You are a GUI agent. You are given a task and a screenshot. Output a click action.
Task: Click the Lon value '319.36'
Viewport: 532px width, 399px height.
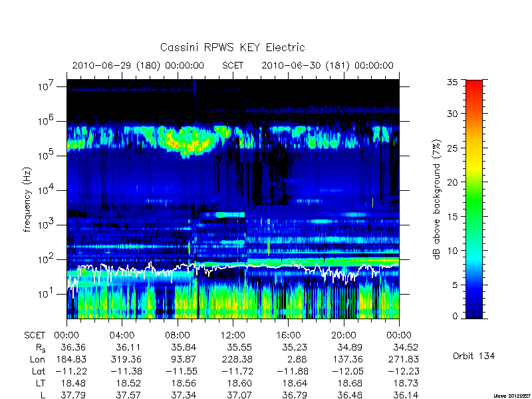[126, 359]
